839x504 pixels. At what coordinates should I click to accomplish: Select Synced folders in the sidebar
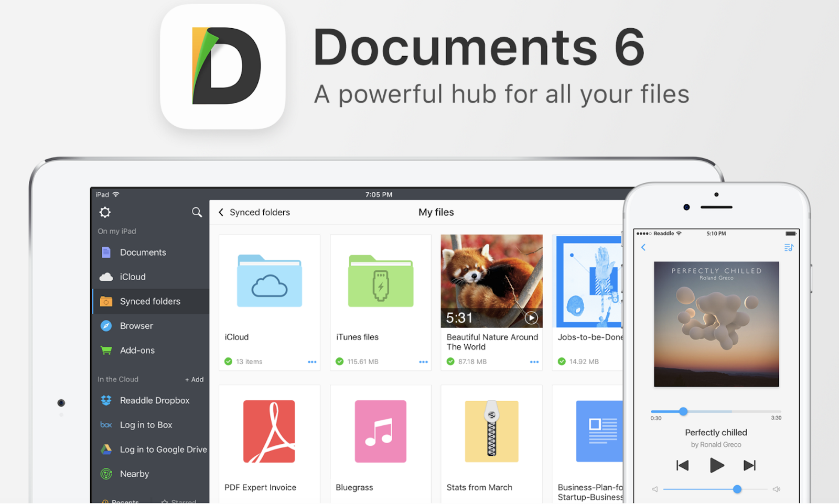pos(151,301)
